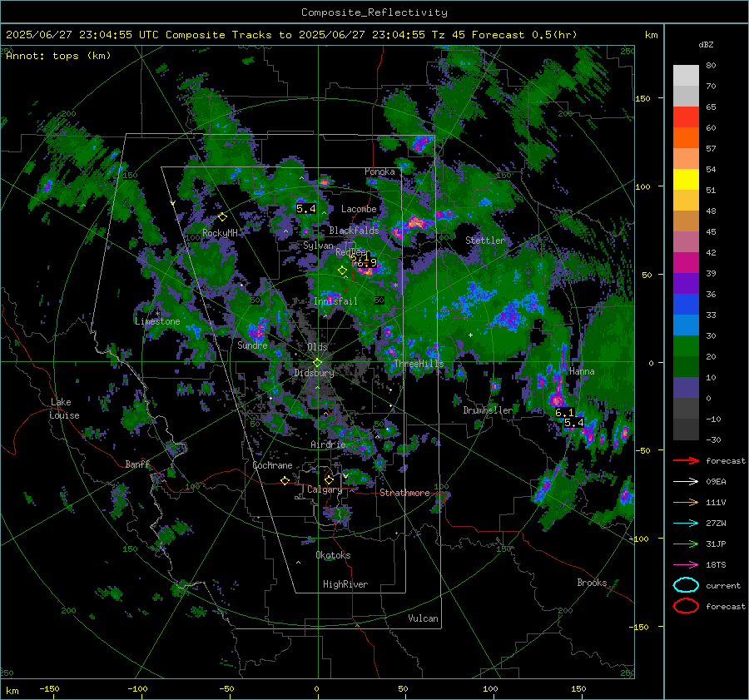Click the Lake Louise label
The width and height of the screenshot is (749, 700).
pos(64,409)
